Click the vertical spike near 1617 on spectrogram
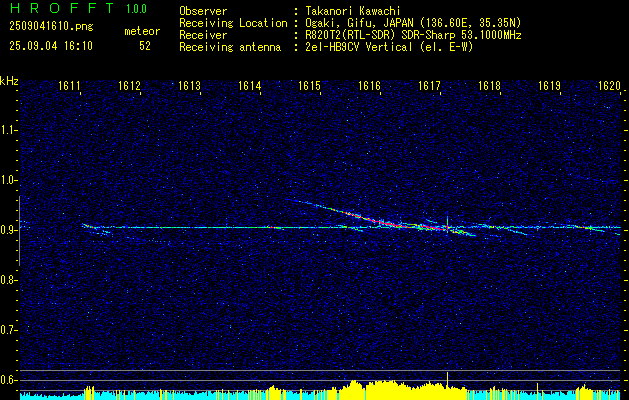The image size is (629, 400). click(447, 225)
